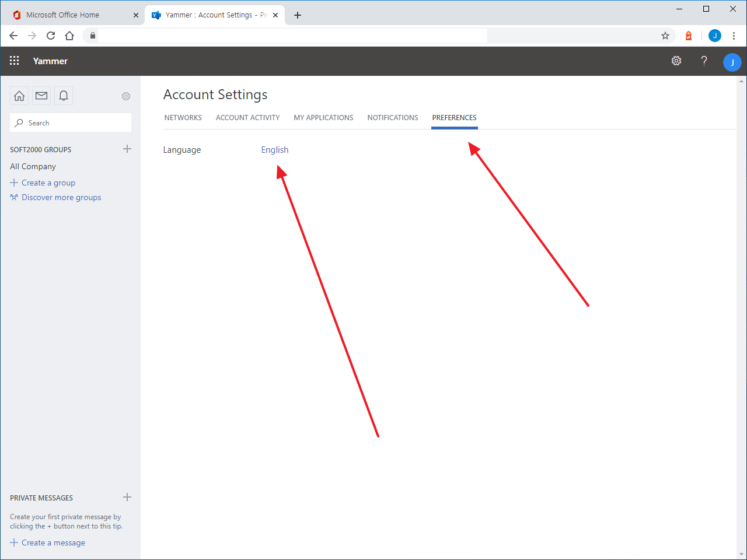Change the language via English link
Viewport: 747px width, 560px height.
275,150
